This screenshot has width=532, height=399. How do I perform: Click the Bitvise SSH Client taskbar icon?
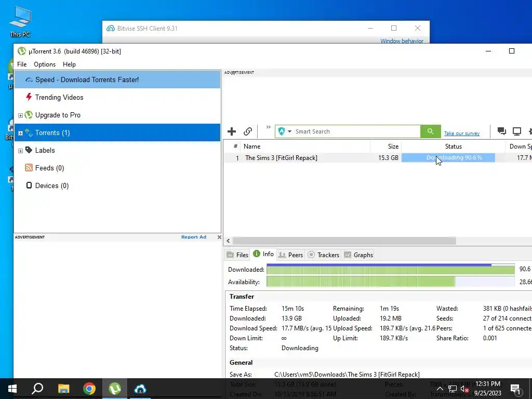point(140,389)
